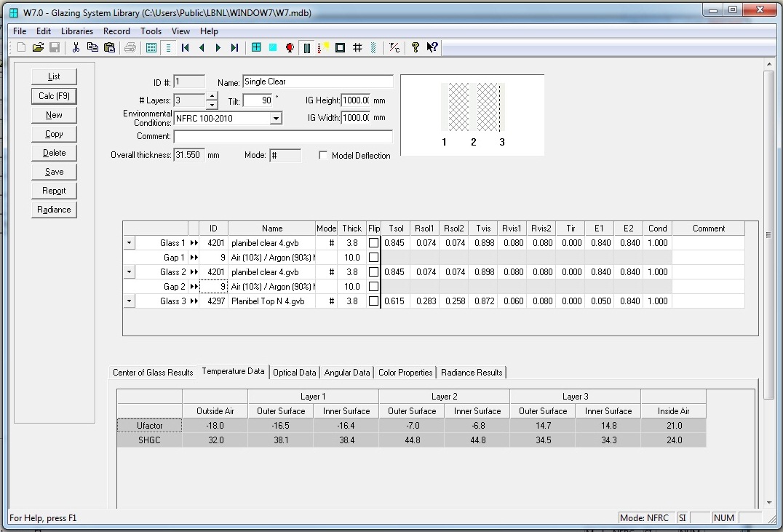The image size is (783, 532).
Task: Click the Cut scissors icon
Action: 76,47
